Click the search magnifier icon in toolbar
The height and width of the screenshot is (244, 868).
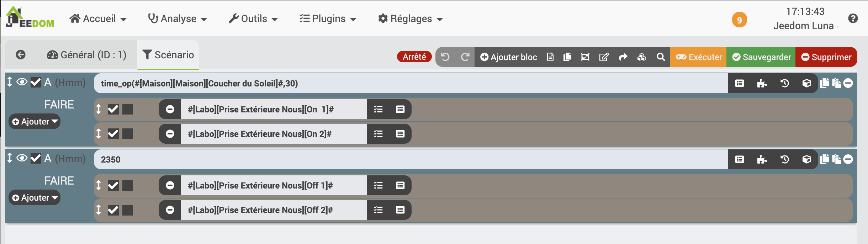coord(661,57)
